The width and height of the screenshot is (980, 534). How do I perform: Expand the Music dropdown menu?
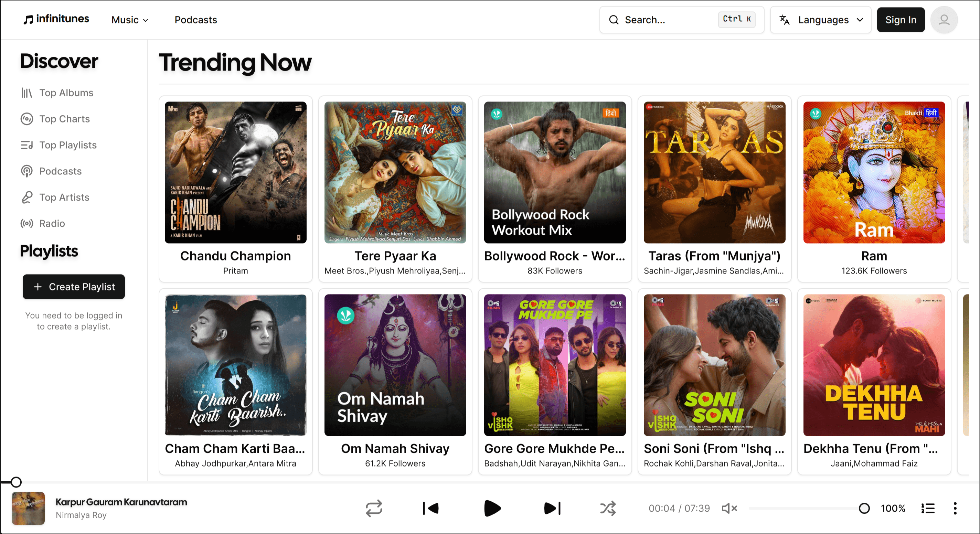coord(129,20)
